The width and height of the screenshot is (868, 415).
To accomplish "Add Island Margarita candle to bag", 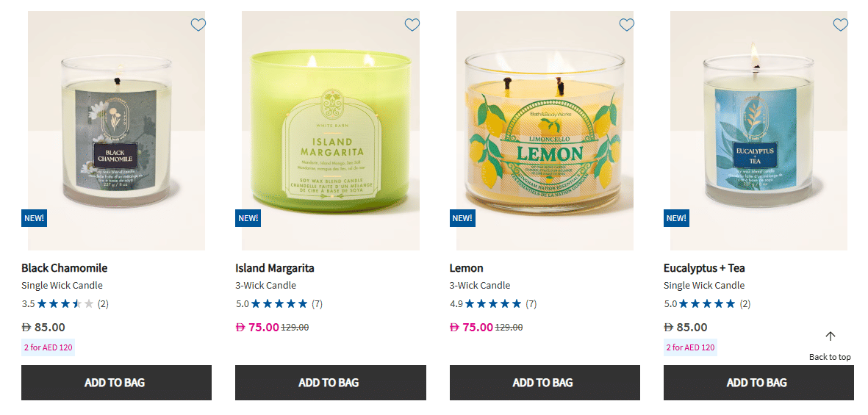I will tap(331, 383).
